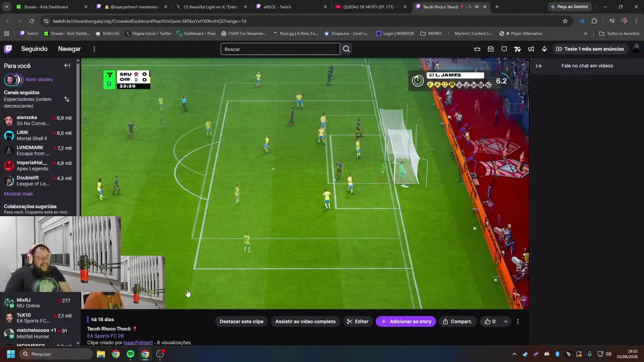This screenshot has width=644, height=362.
Task: Open alanzoka channel in sidebar
Action: point(38,120)
